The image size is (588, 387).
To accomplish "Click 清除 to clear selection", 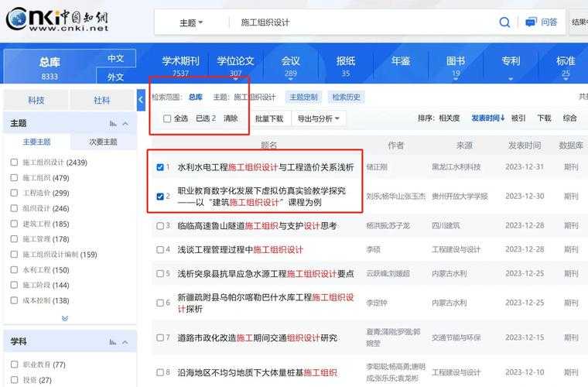I will point(231,118).
